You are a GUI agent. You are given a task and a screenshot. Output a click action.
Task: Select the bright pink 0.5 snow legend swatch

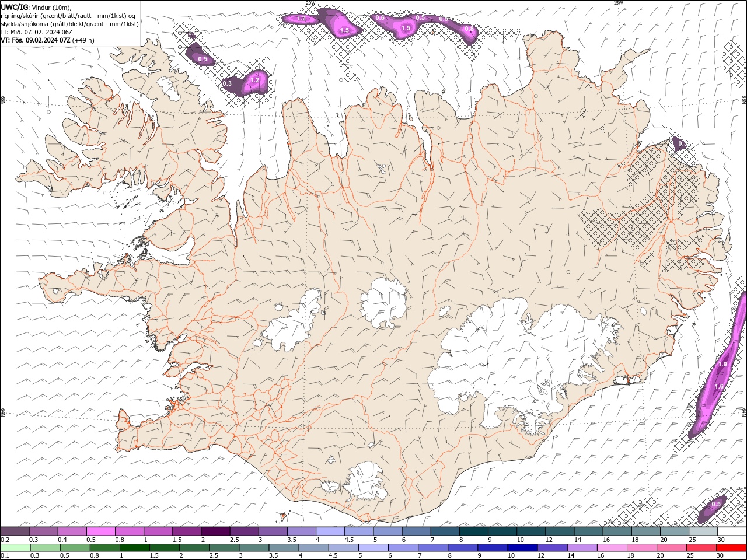coord(101,531)
